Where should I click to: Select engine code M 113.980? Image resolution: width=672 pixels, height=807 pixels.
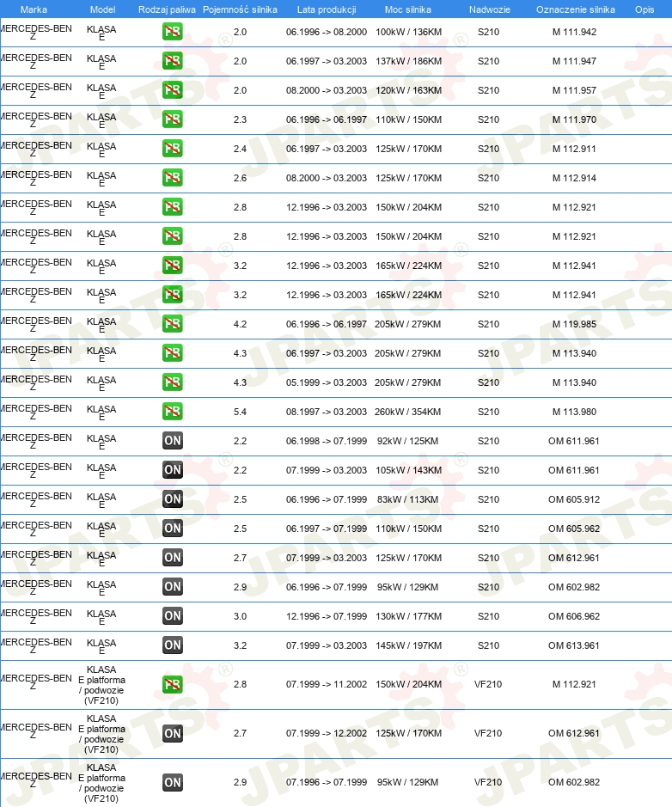[574, 412]
